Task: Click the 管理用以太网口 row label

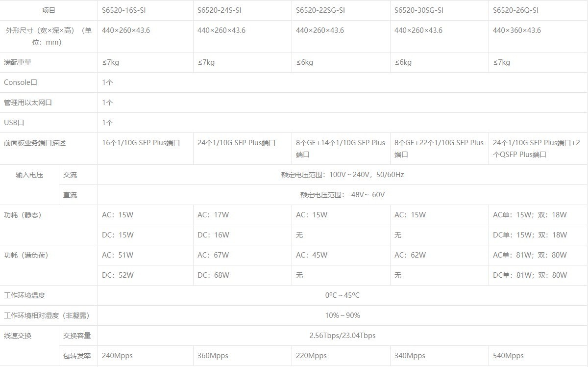Action: pyautogui.click(x=28, y=103)
